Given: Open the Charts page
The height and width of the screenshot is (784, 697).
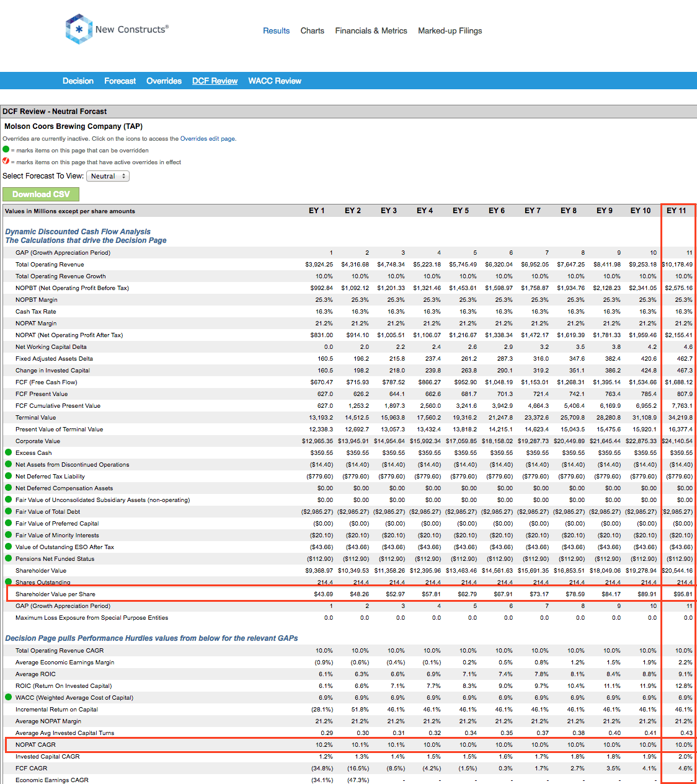Looking at the screenshot, I should pyautogui.click(x=313, y=30).
